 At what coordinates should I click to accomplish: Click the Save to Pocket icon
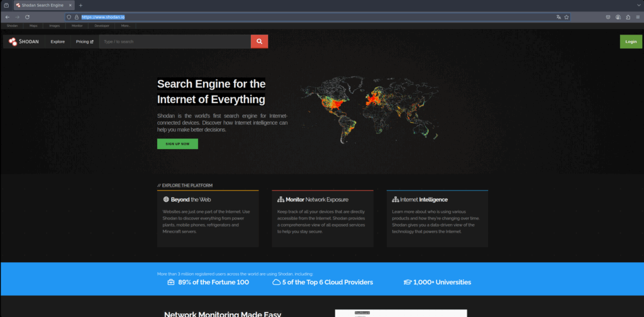tap(608, 17)
